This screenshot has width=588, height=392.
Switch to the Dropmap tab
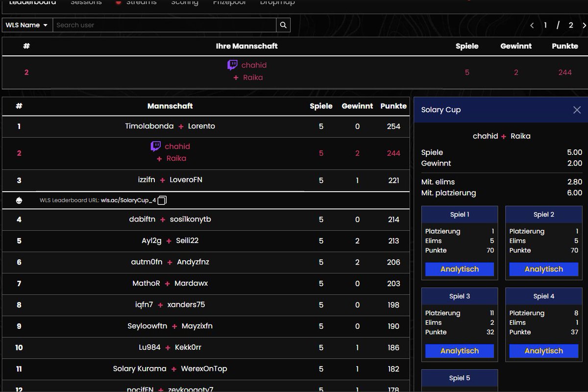coord(277,2)
